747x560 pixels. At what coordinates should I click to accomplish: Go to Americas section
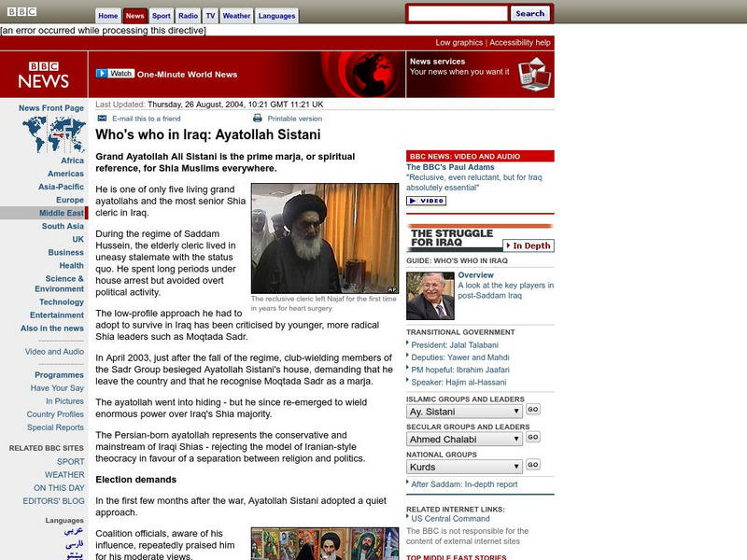[65, 174]
